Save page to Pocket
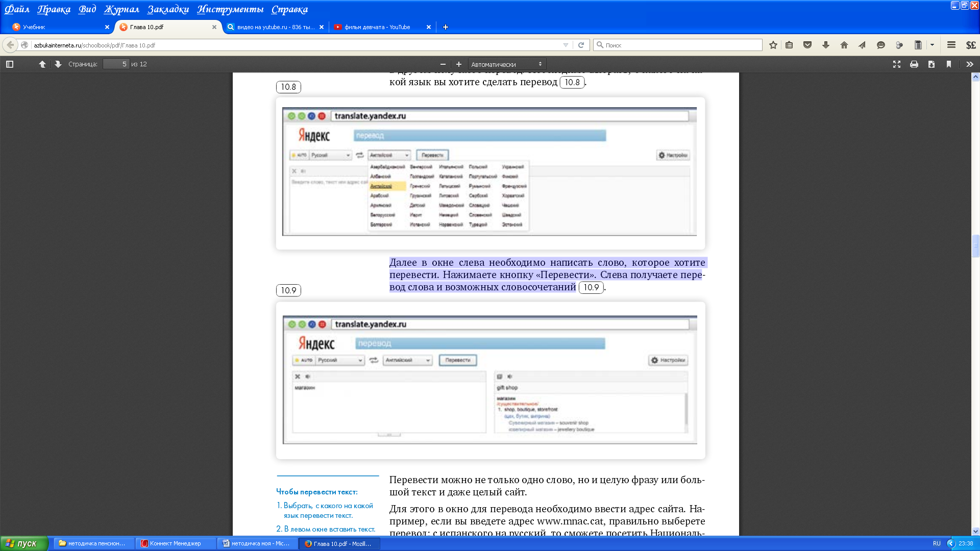 pyautogui.click(x=807, y=45)
